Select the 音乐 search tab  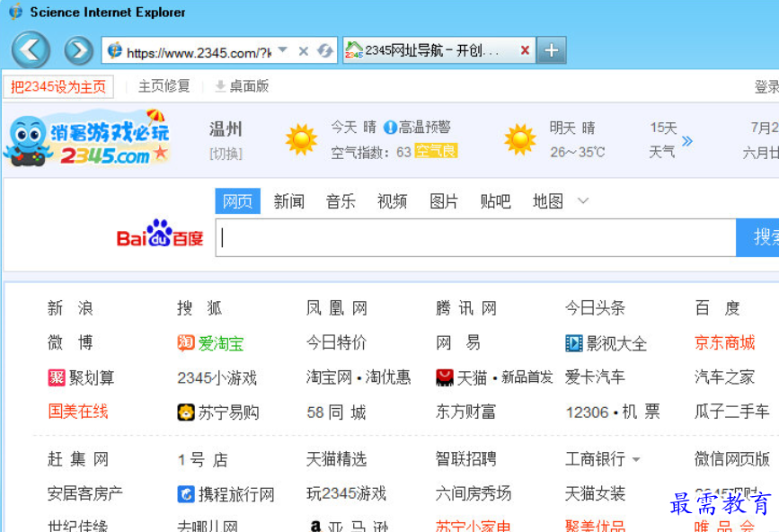[x=341, y=201]
